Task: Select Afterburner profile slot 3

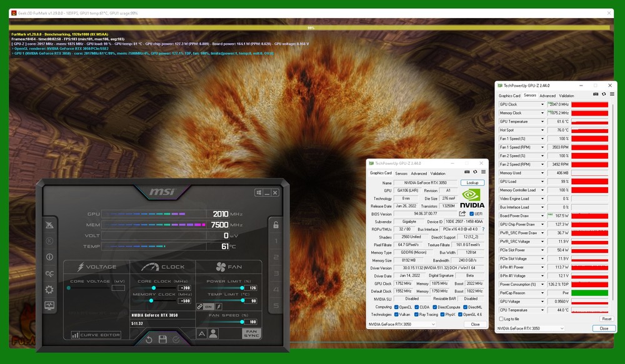Action: [276, 273]
